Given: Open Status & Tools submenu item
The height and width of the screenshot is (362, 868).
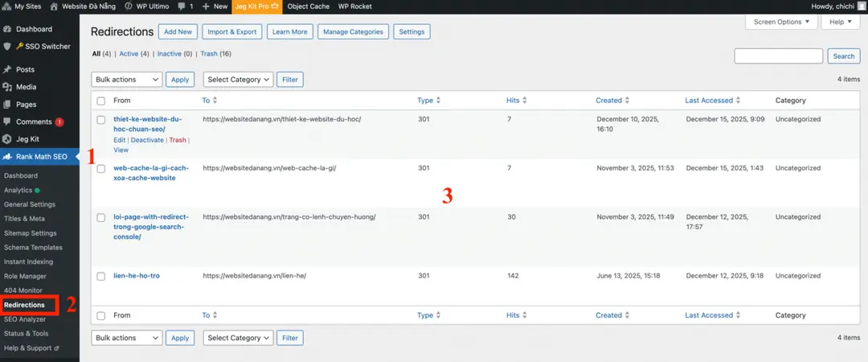Looking at the screenshot, I should (x=26, y=334).
